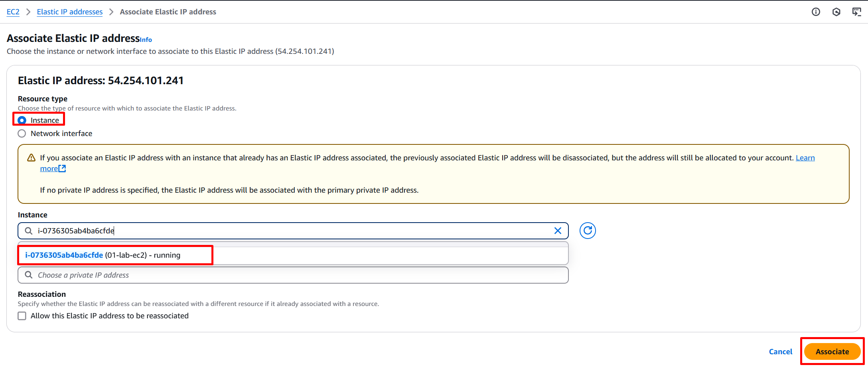Follow the Learn more link in warning

[805, 158]
